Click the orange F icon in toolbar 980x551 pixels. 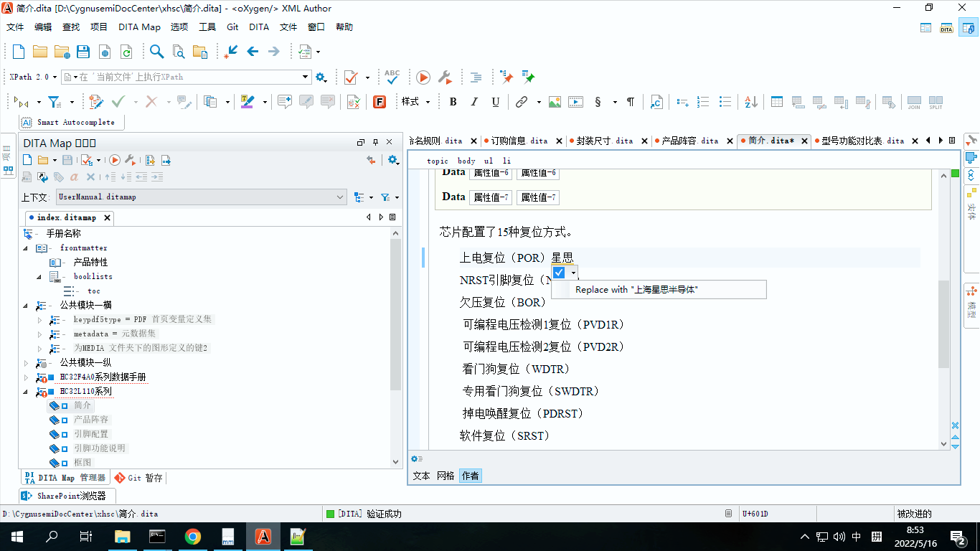pyautogui.click(x=380, y=102)
